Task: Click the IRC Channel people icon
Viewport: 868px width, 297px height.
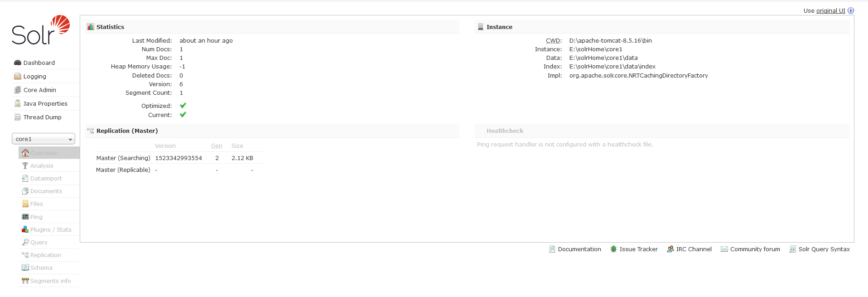Action: [670, 249]
